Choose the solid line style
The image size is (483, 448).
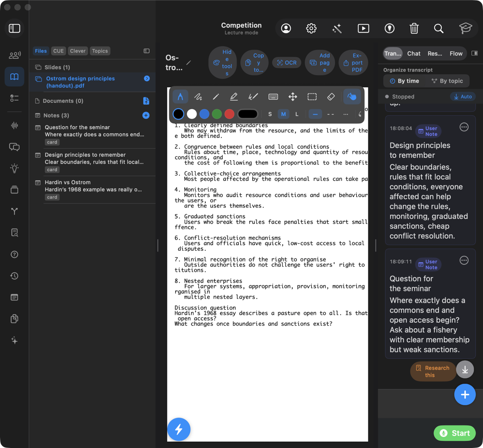(x=315, y=114)
